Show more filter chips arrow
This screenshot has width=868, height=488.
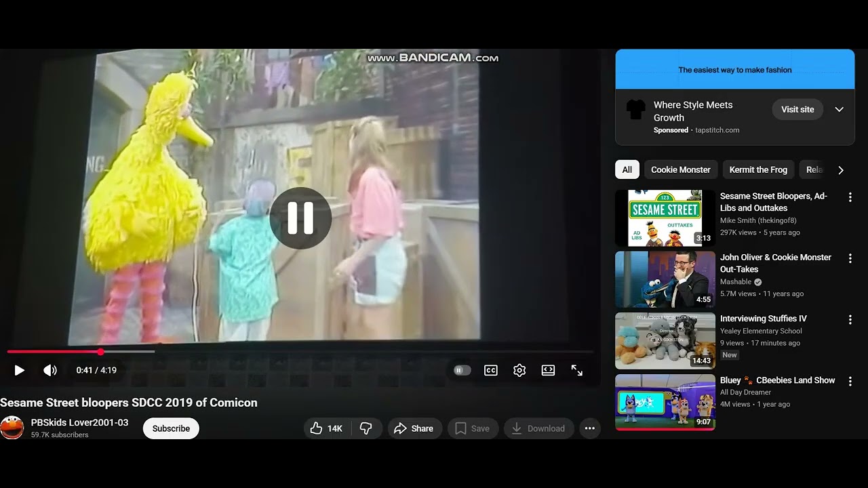tap(841, 170)
